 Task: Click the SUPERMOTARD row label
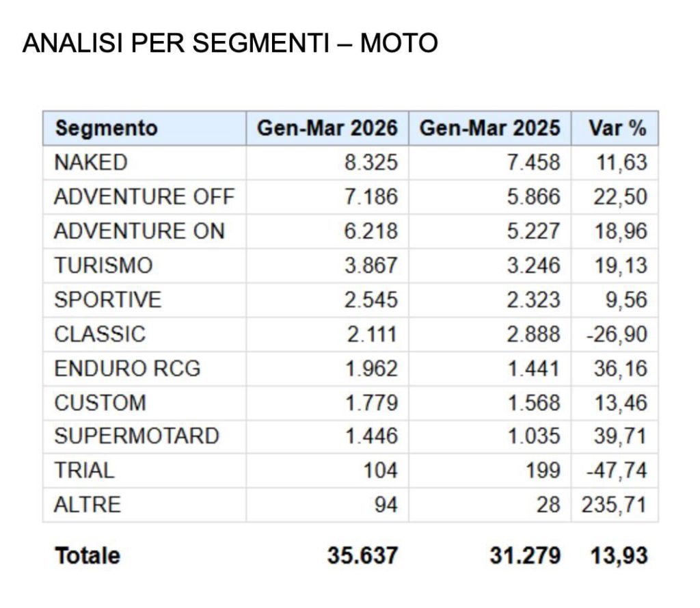point(137,436)
